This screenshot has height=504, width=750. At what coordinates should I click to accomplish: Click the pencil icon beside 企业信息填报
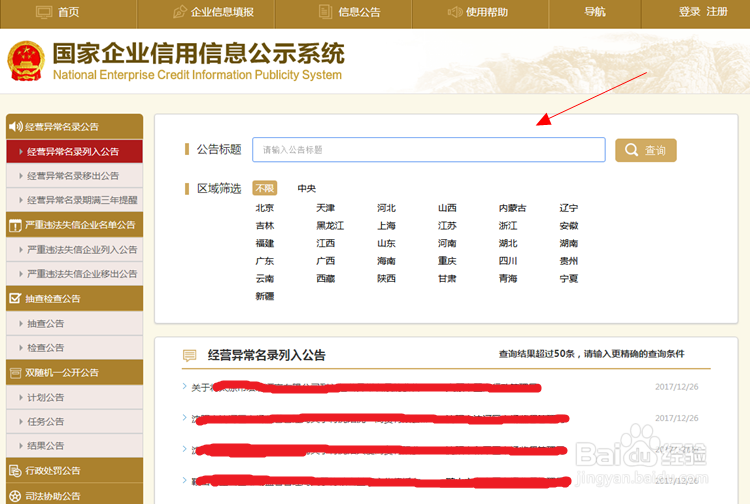(180, 12)
